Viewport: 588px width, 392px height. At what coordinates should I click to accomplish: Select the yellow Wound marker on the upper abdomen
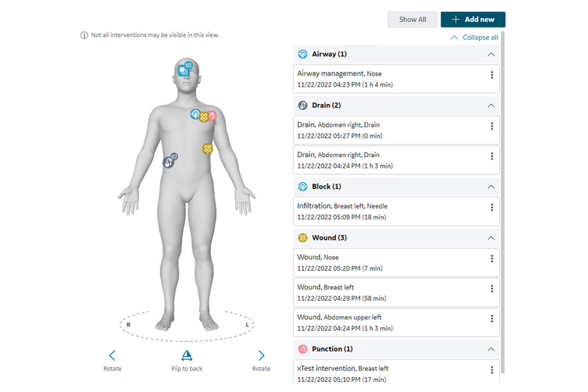207,148
